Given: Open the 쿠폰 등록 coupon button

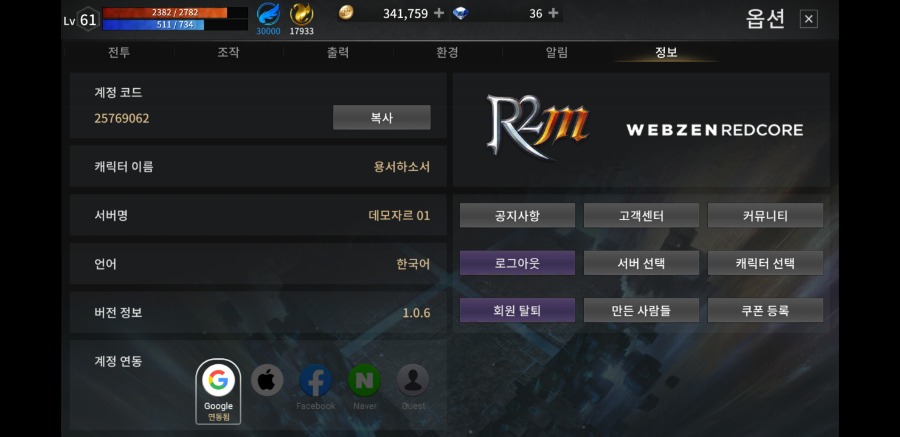Looking at the screenshot, I should [x=765, y=310].
